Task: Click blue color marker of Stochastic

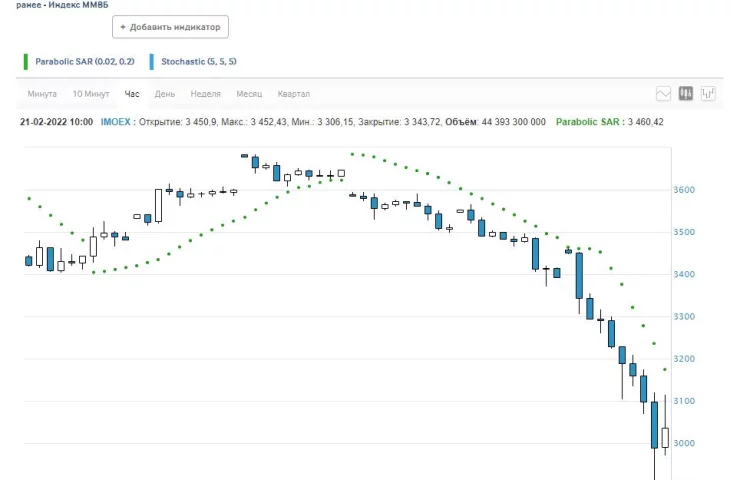Action: [x=151, y=62]
